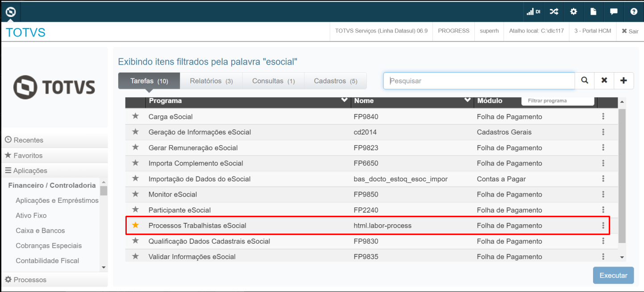Open the chat messages icon

pyautogui.click(x=614, y=12)
